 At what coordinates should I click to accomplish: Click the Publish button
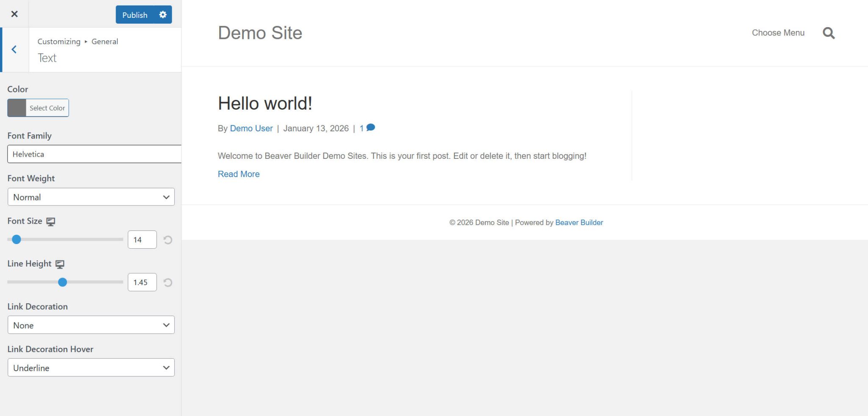coord(135,15)
